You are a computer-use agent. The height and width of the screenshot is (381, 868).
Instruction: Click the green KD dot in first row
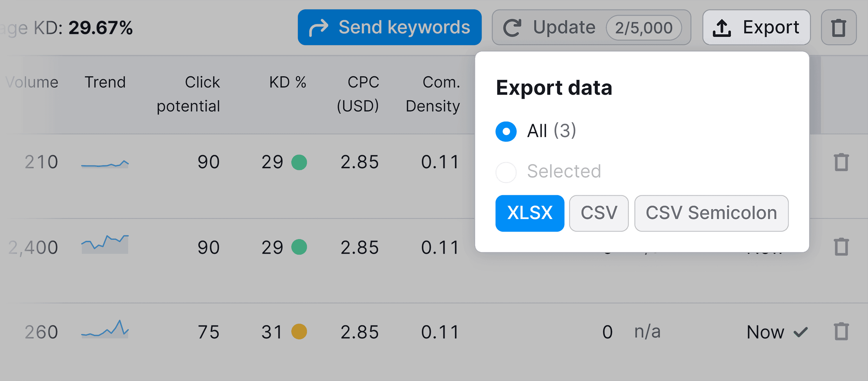click(x=299, y=162)
